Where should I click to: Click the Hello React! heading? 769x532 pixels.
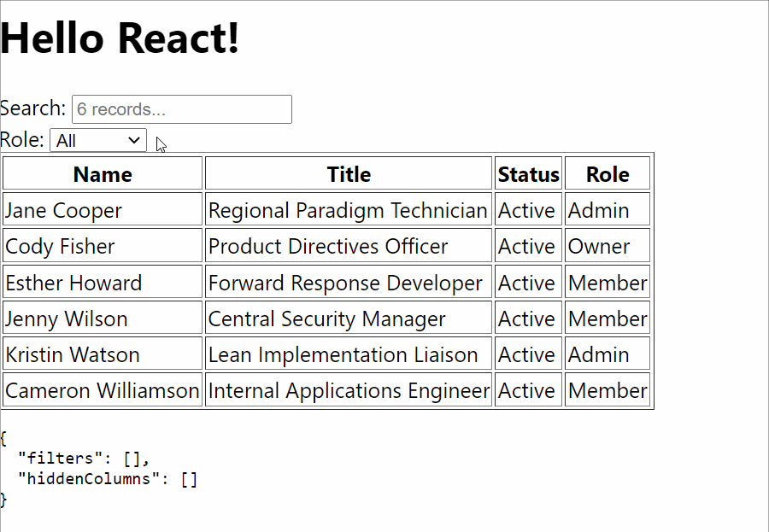[x=119, y=38]
